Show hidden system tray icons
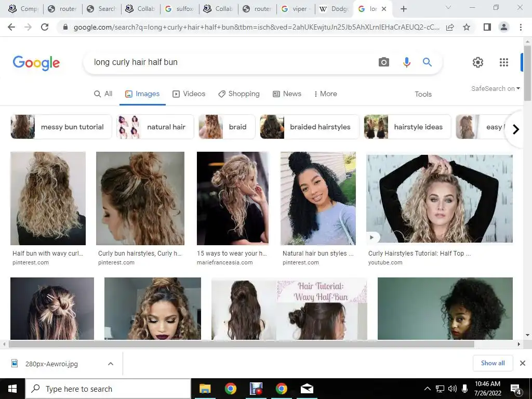The width and height of the screenshot is (532, 399). [428, 389]
